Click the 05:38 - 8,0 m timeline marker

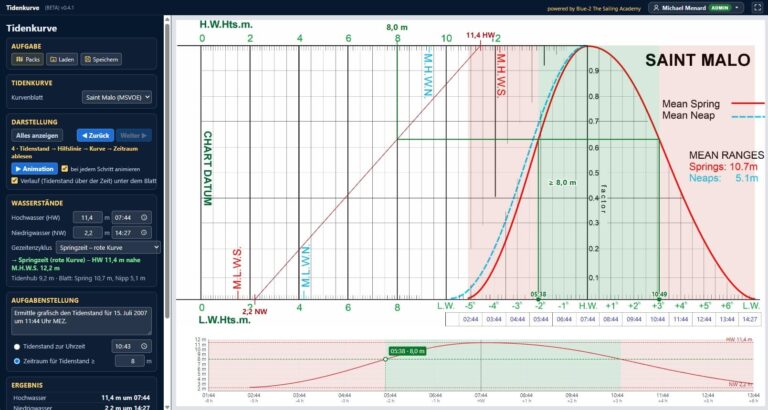(408, 351)
